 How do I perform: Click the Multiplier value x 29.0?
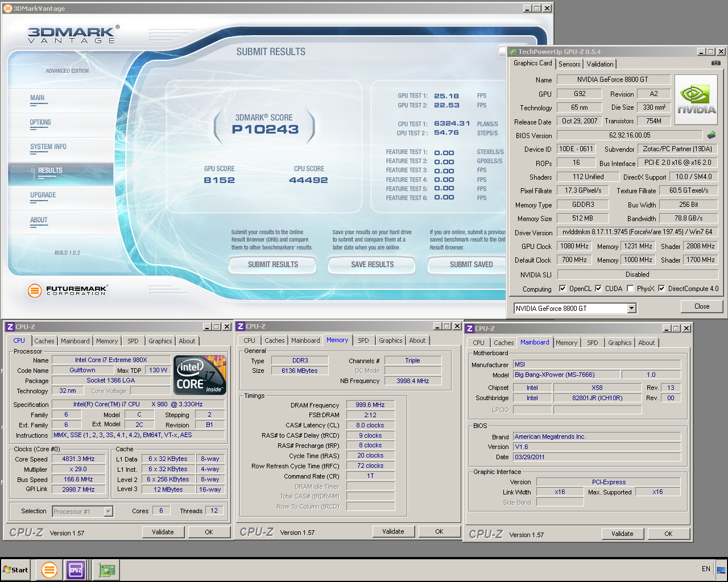(x=78, y=469)
